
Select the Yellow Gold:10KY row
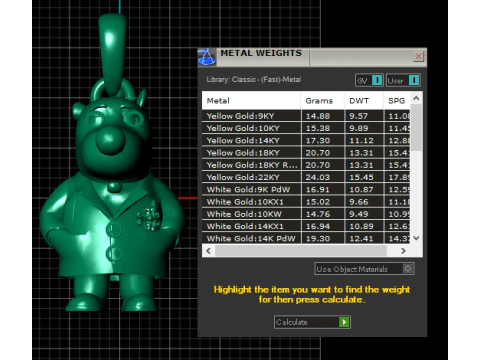(x=306, y=128)
